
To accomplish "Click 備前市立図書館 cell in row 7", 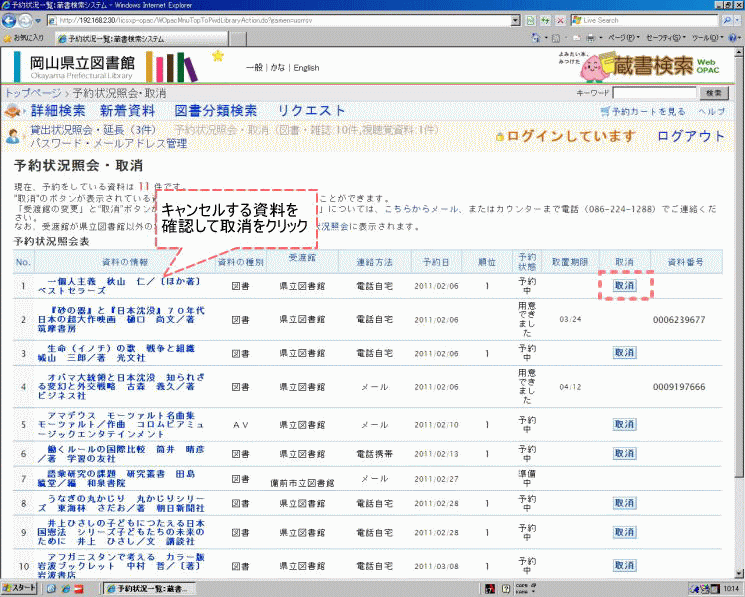I will click(x=302, y=483).
